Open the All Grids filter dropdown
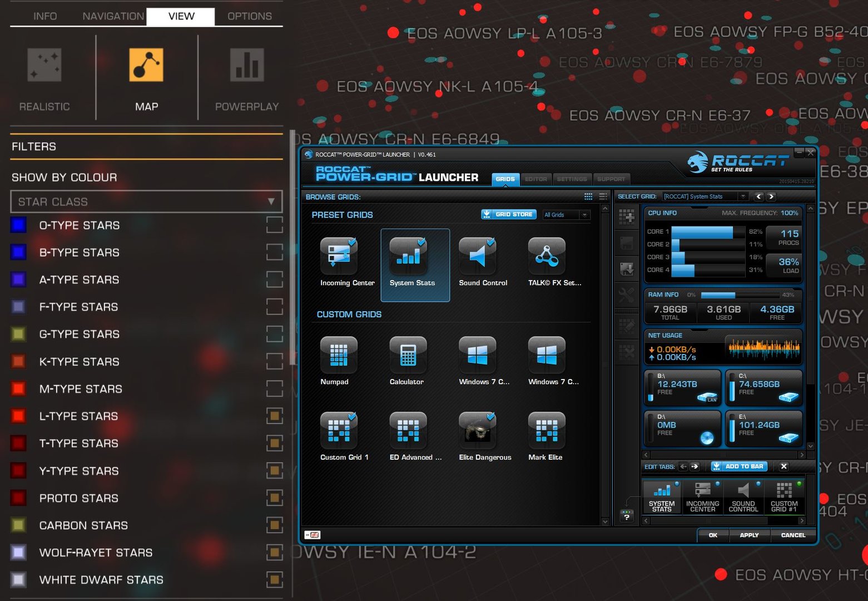The image size is (868, 601). (x=566, y=215)
